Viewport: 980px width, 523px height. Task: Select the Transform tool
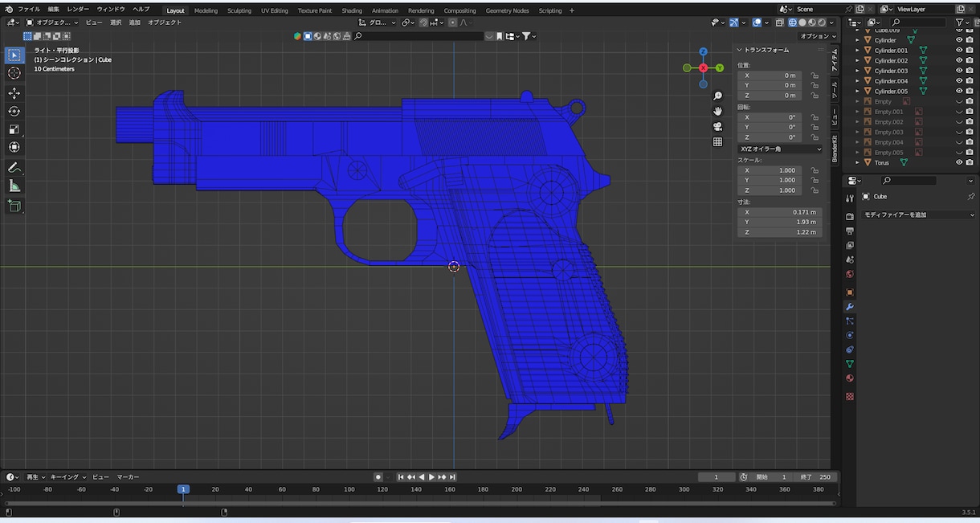tap(14, 147)
